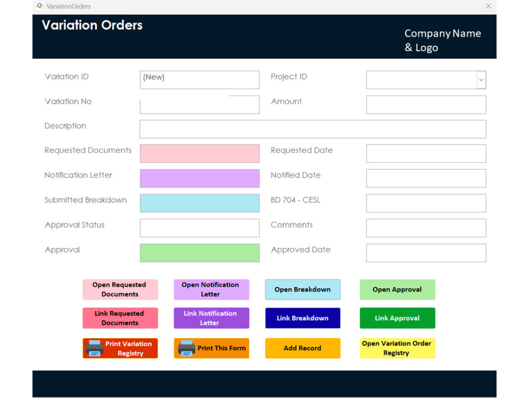Click the Description label
The width and height of the screenshot is (532, 399).
(65, 126)
